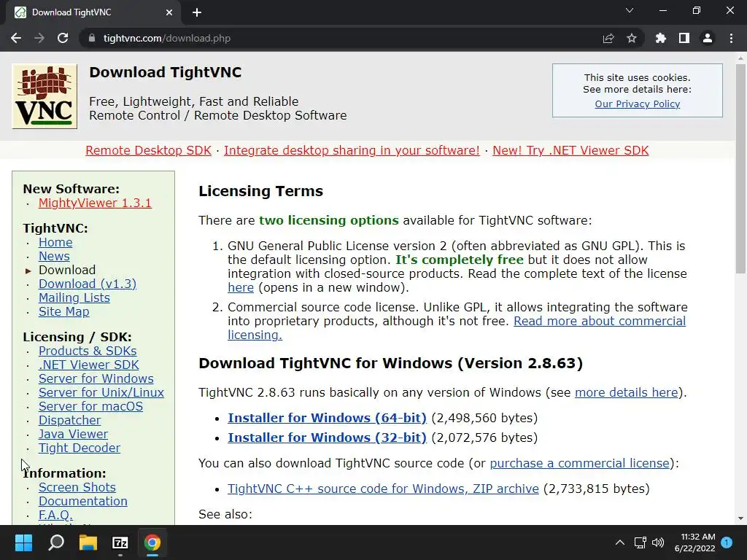Close the Download TightVNC tab

click(x=169, y=12)
